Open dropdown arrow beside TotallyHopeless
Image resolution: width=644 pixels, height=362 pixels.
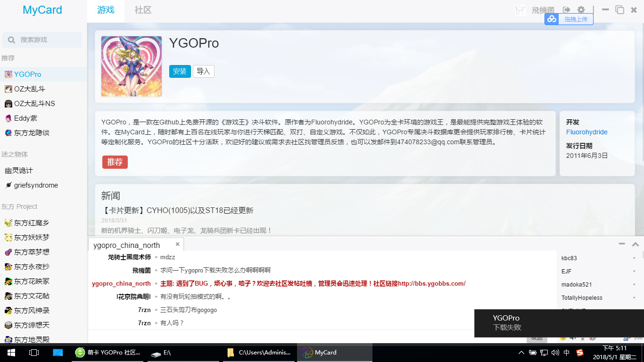click(634, 298)
